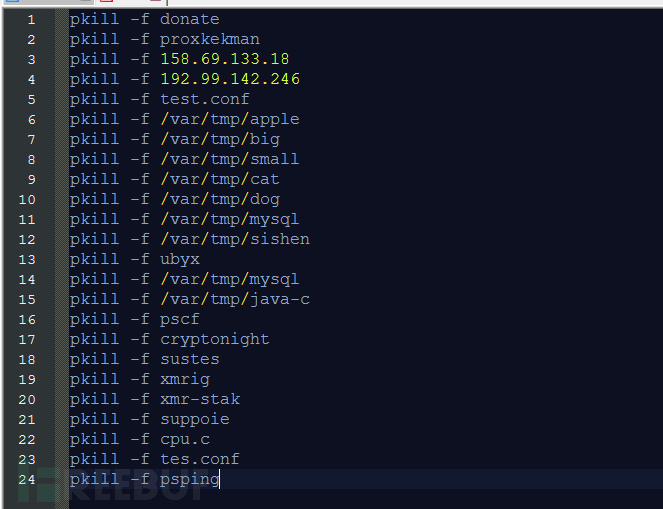
Task: Place cursor on the word xmrig
Action: (184, 379)
